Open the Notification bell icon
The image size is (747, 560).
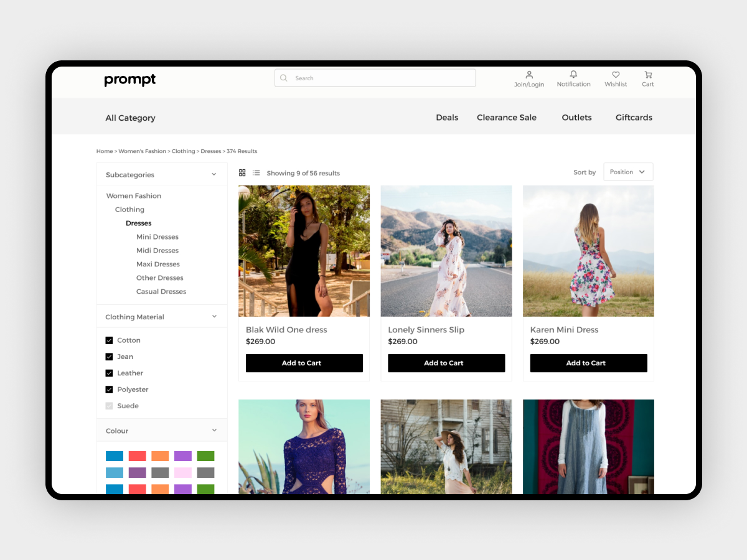(x=573, y=75)
